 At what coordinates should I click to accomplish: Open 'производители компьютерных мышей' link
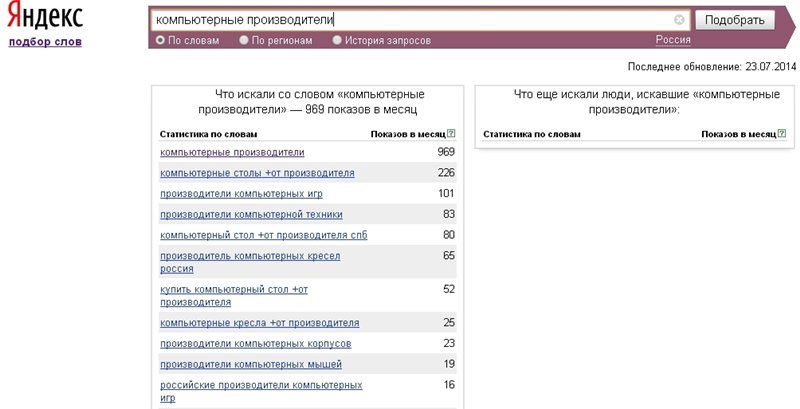coord(251,365)
